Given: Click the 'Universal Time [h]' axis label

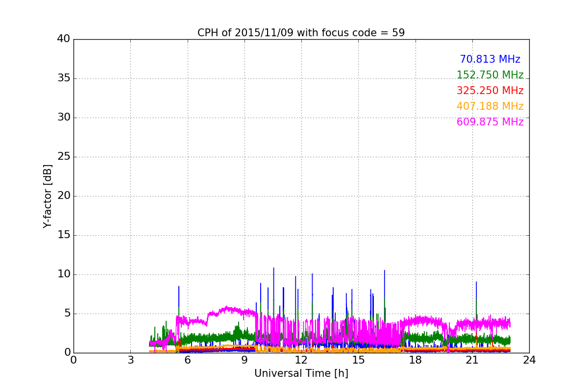Looking at the screenshot, I should click(x=301, y=373).
